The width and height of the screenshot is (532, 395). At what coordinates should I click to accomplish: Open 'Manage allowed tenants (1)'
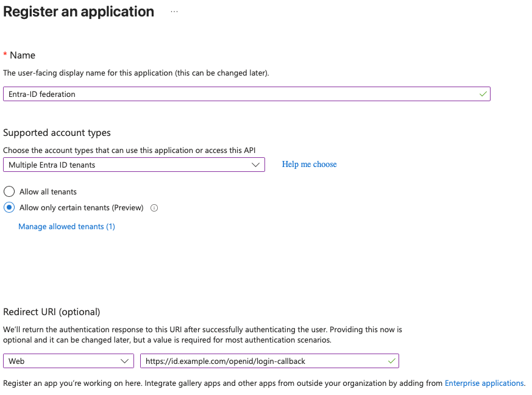pyautogui.click(x=66, y=227)
